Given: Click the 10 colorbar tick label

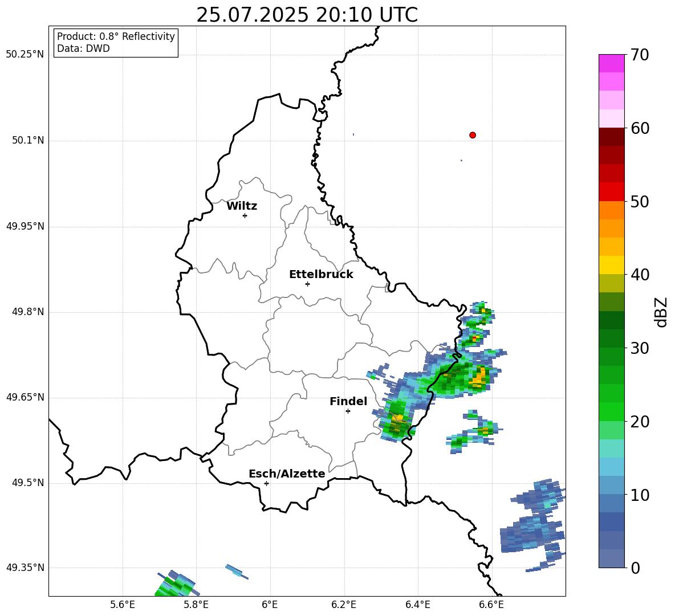Looking at the screenshot, I should [640, 495].
